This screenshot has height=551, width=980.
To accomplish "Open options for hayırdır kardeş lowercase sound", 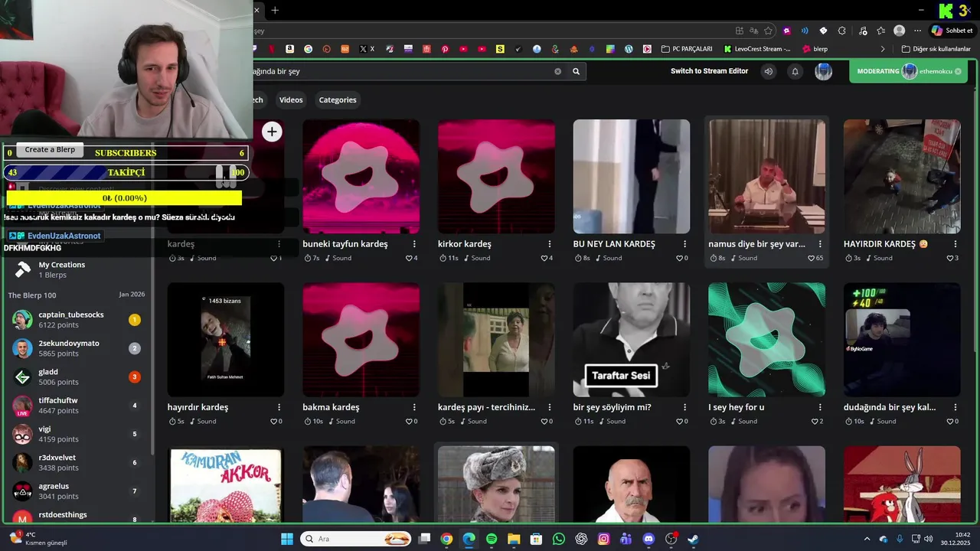I will click(x=279, y=407).
